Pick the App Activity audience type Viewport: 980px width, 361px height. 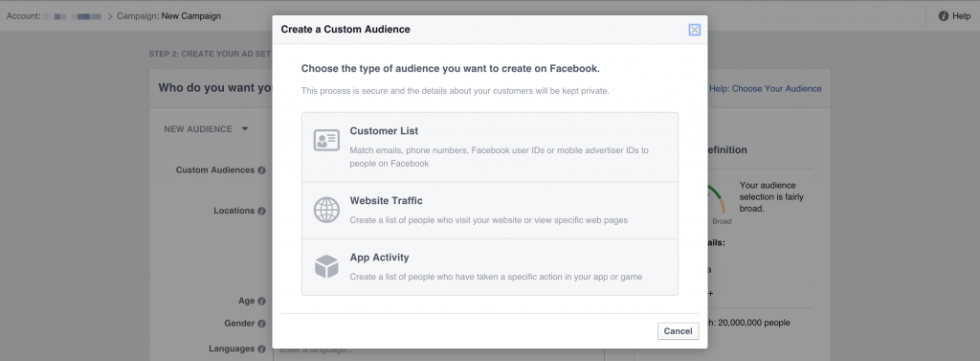pos(489,267)
